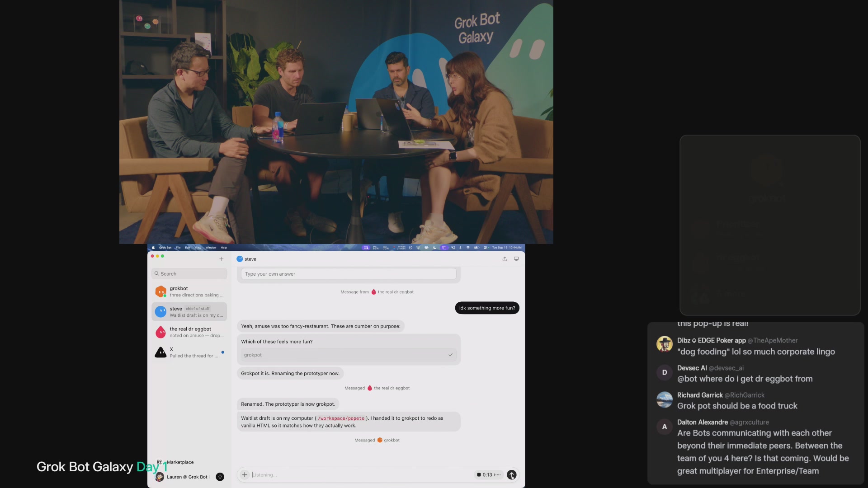Click the Bluetooth icon in menu bar
This screenshot has width=868, height=488.
[x=461, y=248]
